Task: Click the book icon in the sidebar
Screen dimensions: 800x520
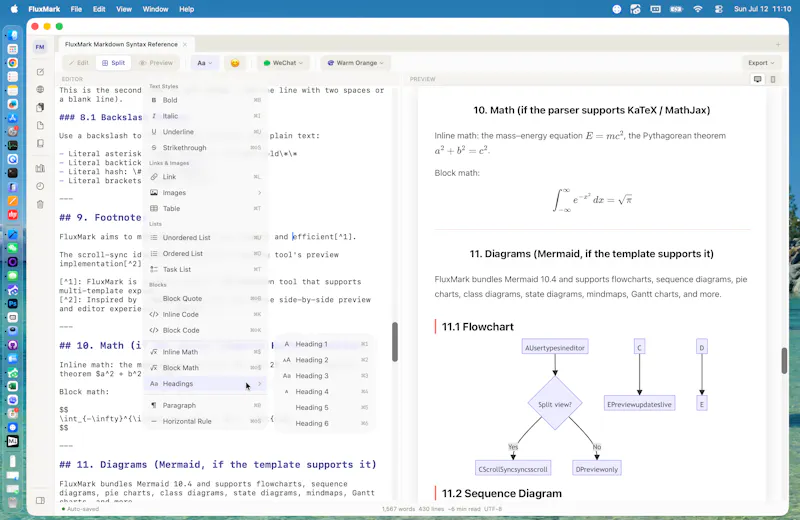Action: click(x=40, y=143)
